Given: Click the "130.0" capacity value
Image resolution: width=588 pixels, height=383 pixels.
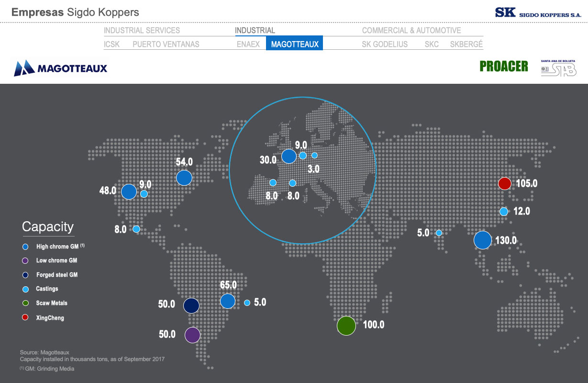Looking at the screenshot, I should (x=506, y=240).
